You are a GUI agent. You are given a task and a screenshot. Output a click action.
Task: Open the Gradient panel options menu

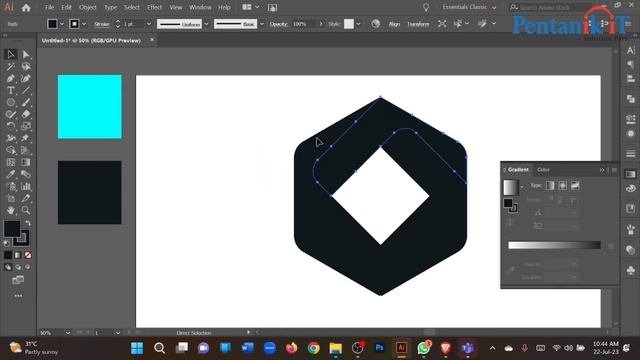click(x=614, y=170)
